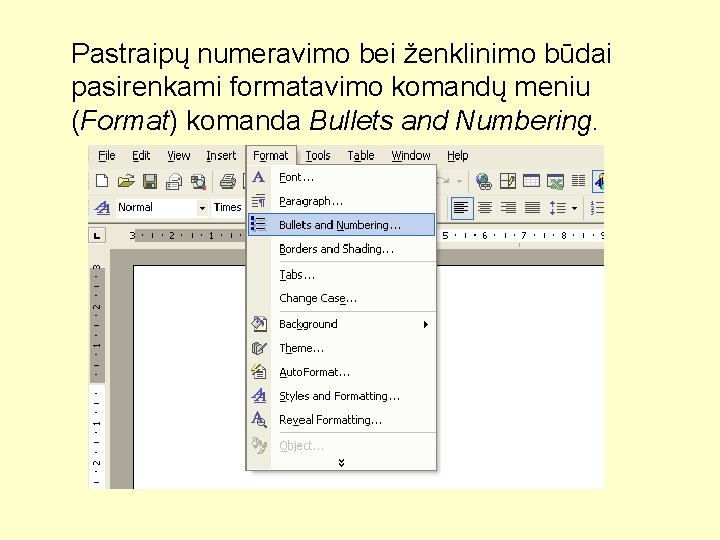Click the Line Spacing icon
The width and height of the screenshot is (720, 540).
(557, 208)
